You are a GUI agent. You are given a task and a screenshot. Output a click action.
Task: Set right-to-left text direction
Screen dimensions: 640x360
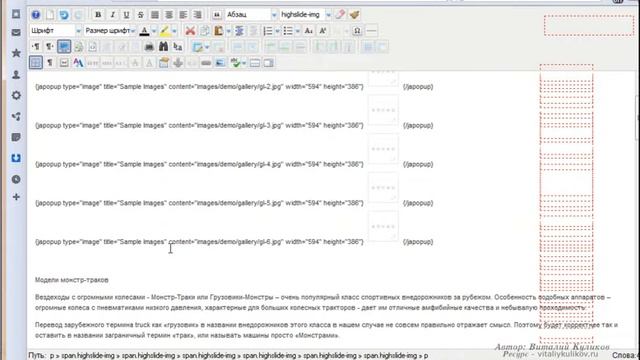[x=50, y=47]
